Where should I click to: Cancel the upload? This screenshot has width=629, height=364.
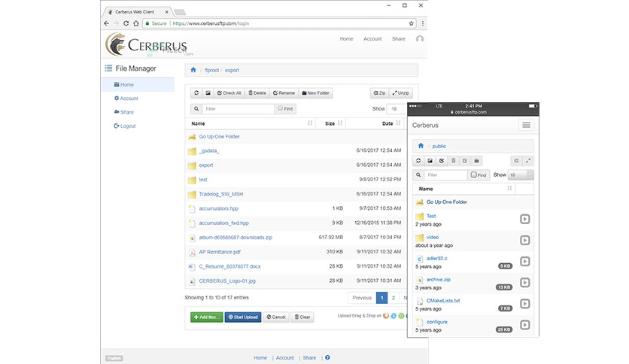click(276, 317)
